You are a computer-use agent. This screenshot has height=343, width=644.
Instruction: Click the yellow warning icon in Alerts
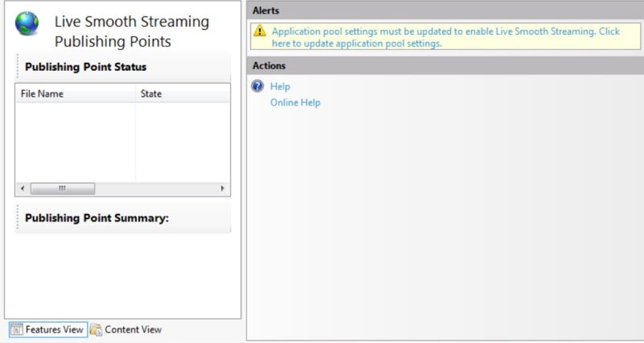[x=259, y=31]
